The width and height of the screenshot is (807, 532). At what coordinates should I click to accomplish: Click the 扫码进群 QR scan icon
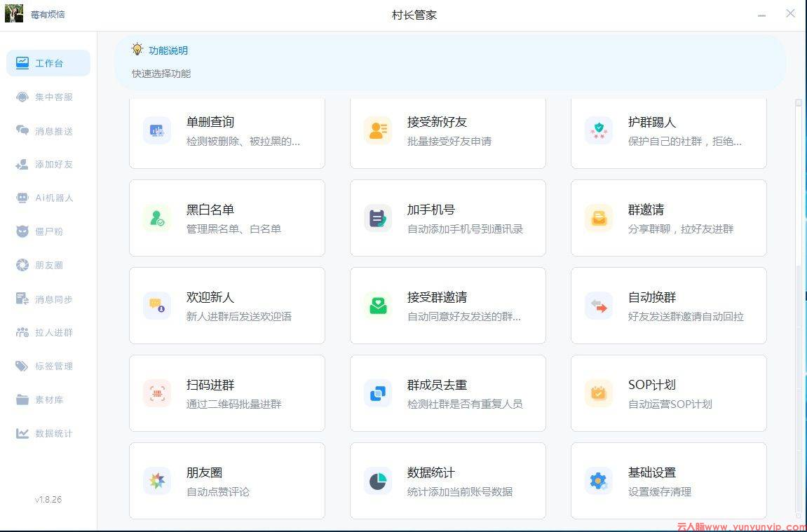(156, 393)
